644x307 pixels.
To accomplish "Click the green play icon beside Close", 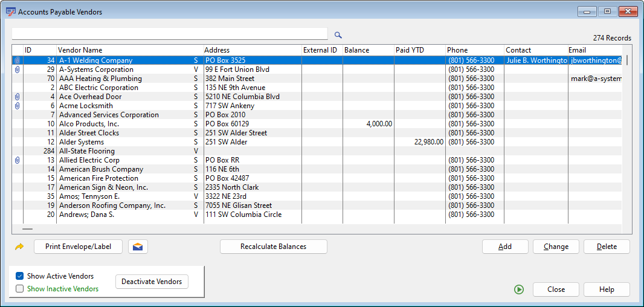I will coord(519,289).
